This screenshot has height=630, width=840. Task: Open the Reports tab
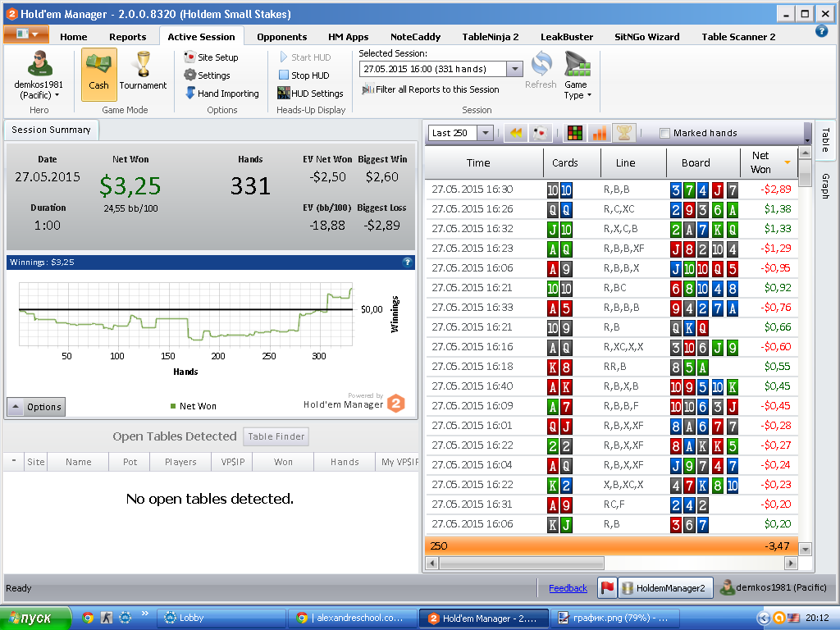(127, 36)
